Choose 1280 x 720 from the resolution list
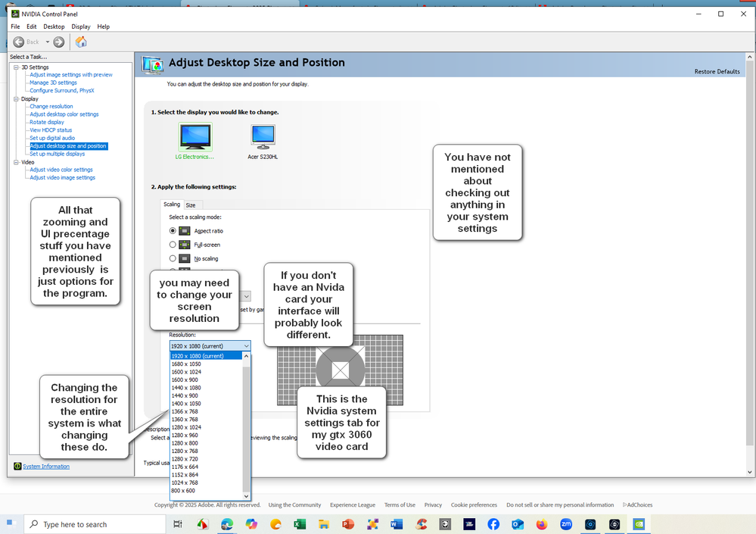 (206, 459)
